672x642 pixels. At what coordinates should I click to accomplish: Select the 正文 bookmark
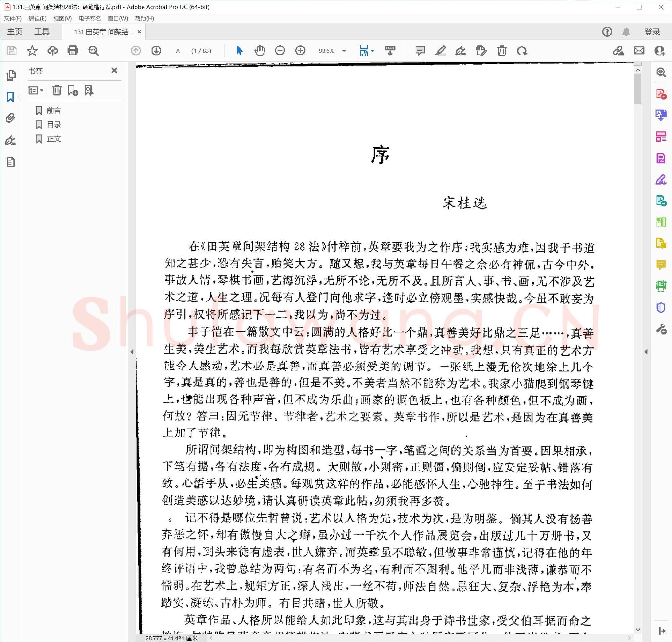coord(54,138)
